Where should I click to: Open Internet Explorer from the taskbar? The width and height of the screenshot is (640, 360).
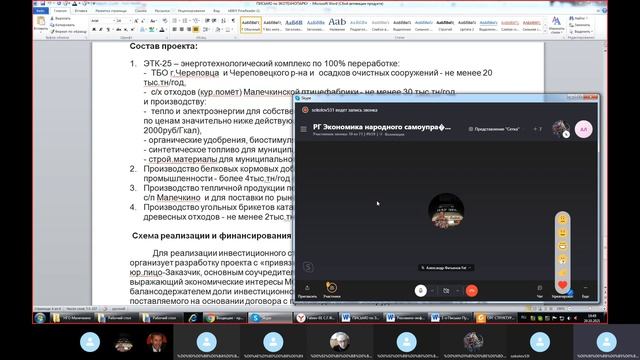[x=193, y=318]
